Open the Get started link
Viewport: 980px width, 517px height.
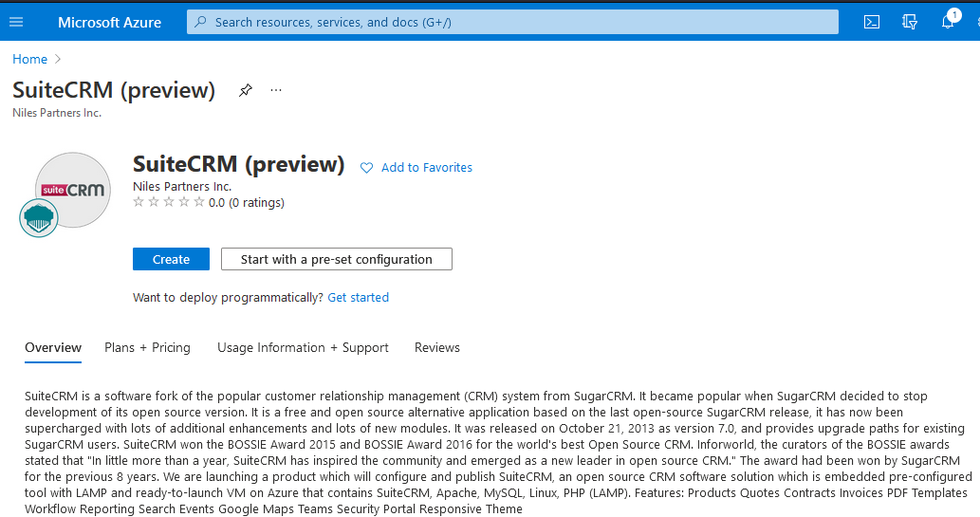(358, 297)
